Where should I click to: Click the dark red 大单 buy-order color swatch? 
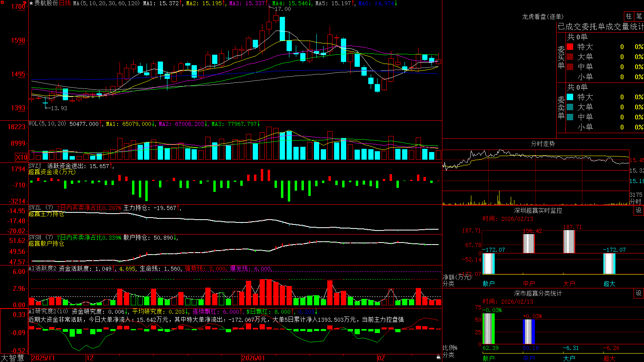tap(570, 57)
